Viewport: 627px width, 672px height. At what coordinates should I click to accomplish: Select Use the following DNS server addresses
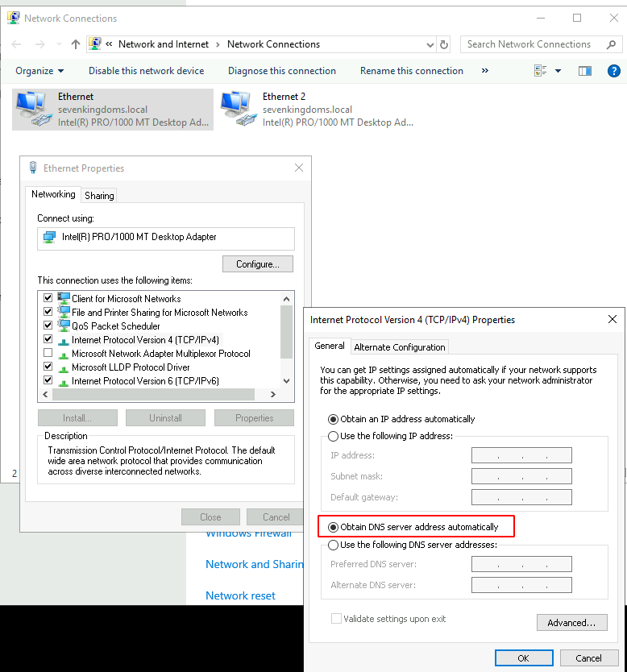(x=413, y=545)
